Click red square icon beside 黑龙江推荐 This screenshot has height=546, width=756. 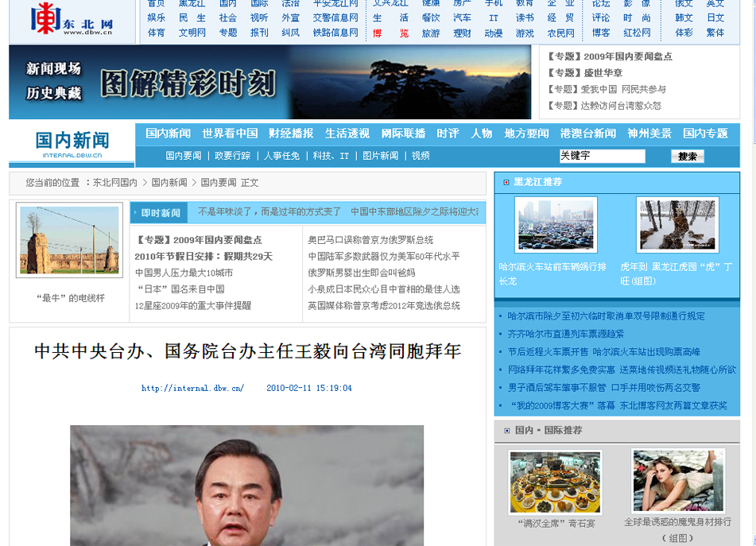coord(506,182)
